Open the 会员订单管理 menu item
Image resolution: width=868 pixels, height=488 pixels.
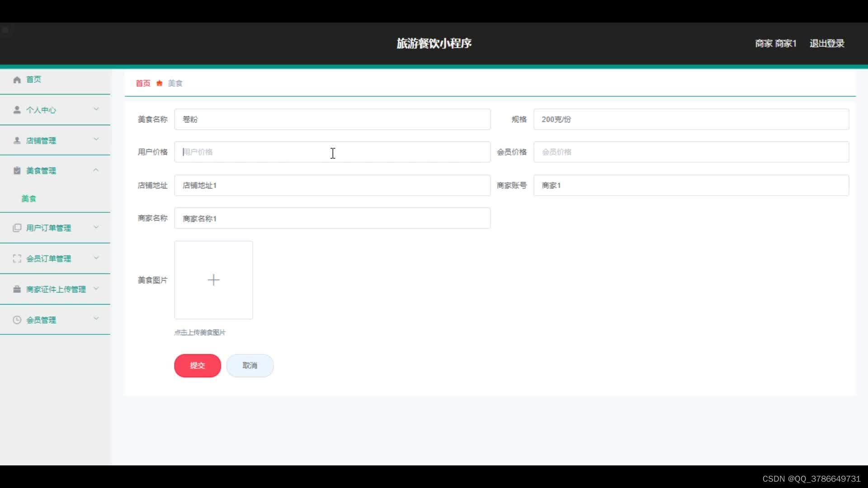tap(55, 258)
